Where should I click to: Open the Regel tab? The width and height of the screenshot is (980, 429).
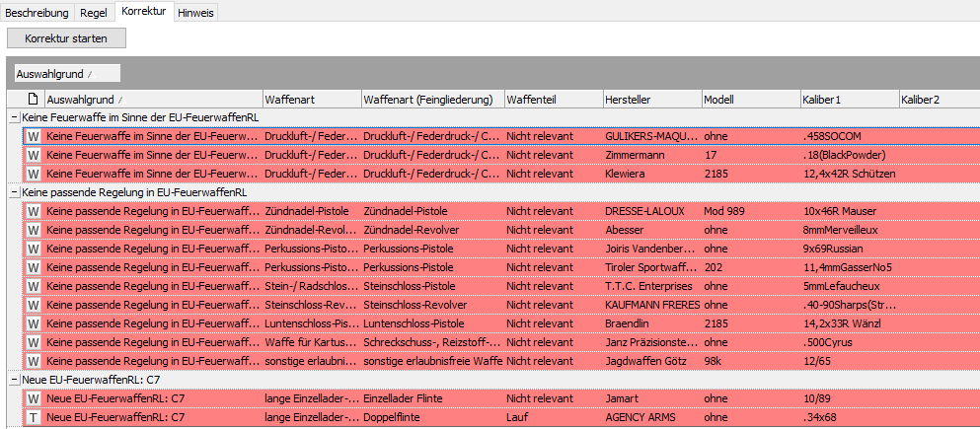[94, 13]
